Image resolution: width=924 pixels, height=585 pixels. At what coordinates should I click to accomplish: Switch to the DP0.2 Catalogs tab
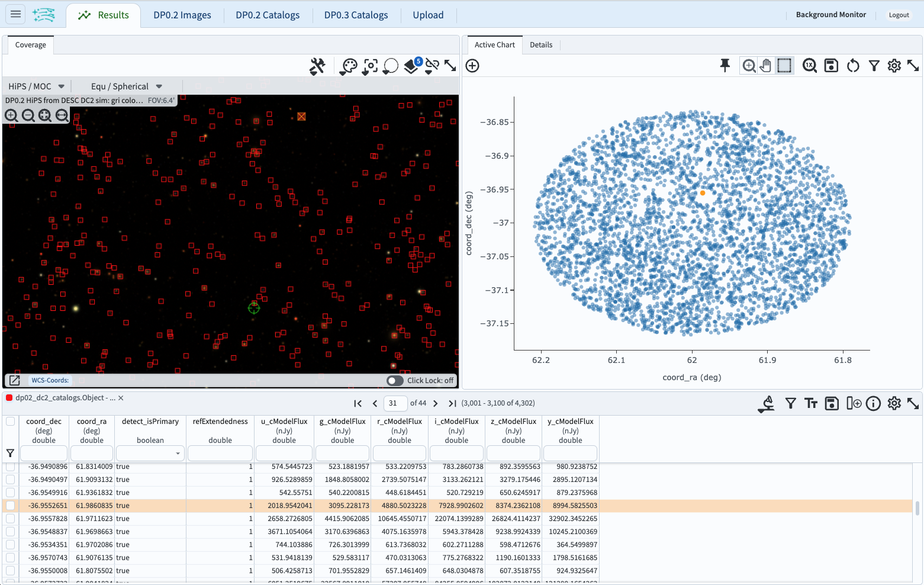[268, 15]
